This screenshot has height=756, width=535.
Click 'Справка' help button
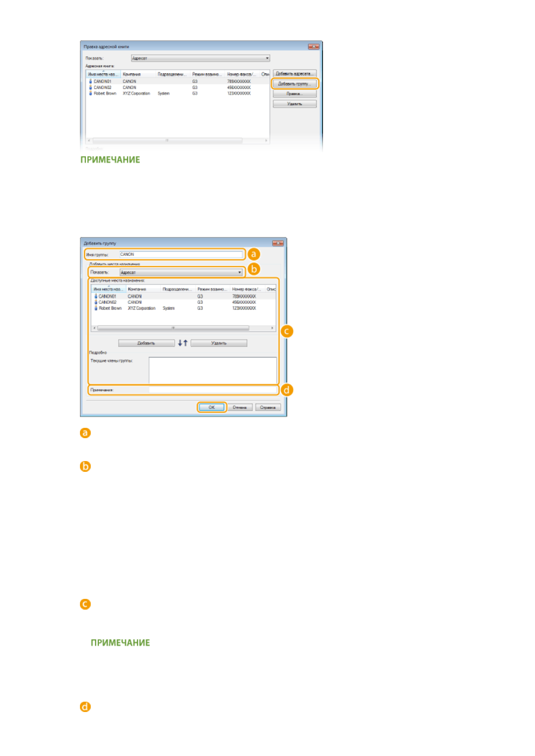268,407
